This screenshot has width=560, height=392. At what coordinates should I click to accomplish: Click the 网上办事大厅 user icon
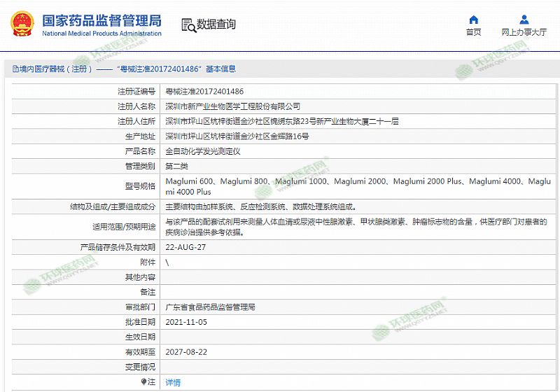pos(524,20)
